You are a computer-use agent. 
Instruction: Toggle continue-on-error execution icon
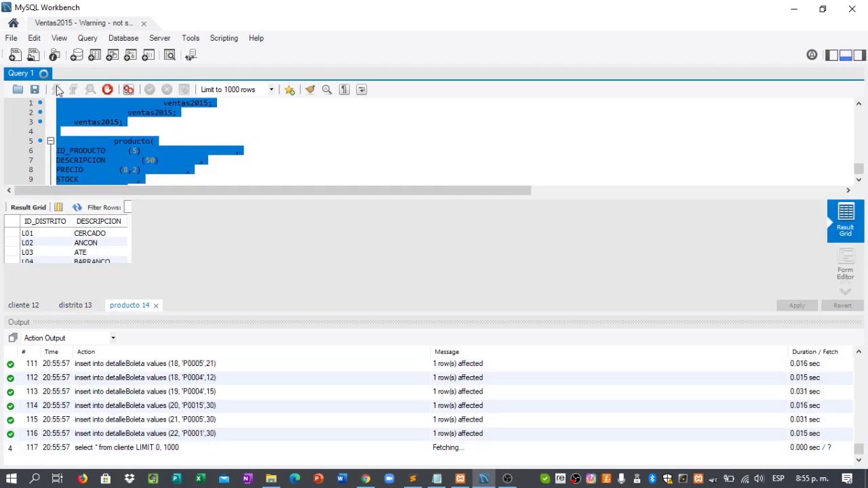coord(128,89)
